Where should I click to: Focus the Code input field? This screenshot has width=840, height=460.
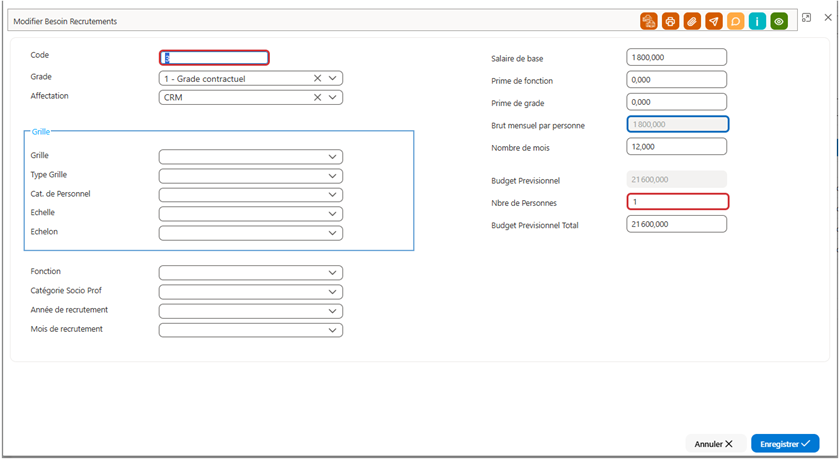click(x=214, y=58)
